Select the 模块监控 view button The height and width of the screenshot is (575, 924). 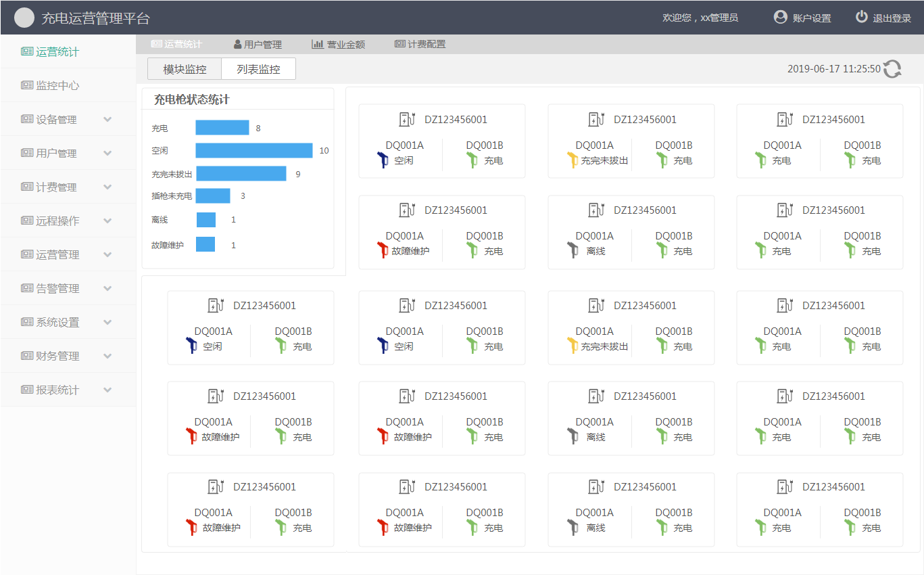pyautogui.click(x=185, y=69)
